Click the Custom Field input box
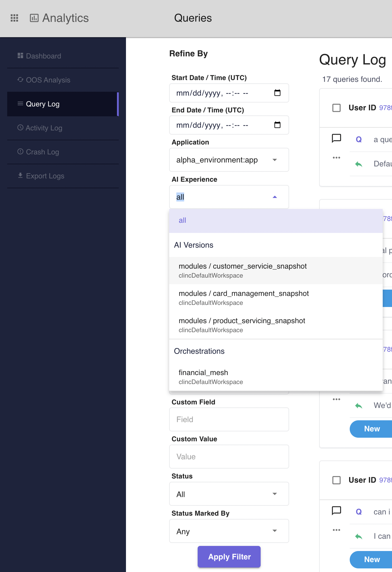The width and height of the screenshot is (392, 572). [x=229, y=419]
